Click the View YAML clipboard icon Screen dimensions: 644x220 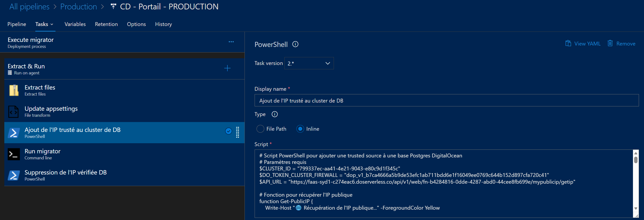click(x=568, y=44)
